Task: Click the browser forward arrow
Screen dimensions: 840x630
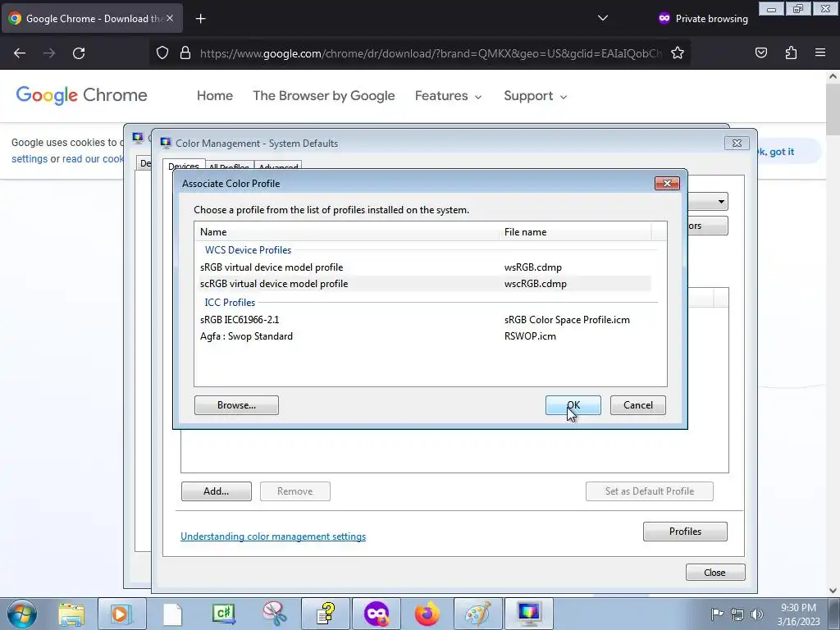Action: tap(49, 53)
